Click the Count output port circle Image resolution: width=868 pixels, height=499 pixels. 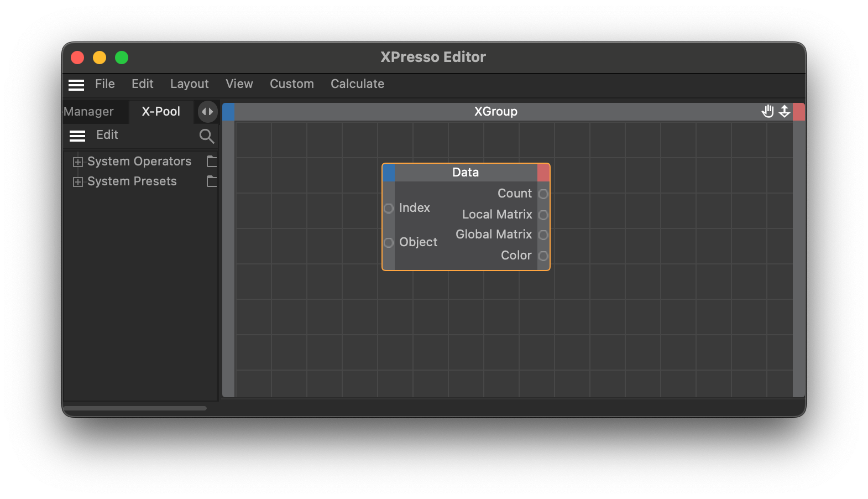tap(543, 194)
